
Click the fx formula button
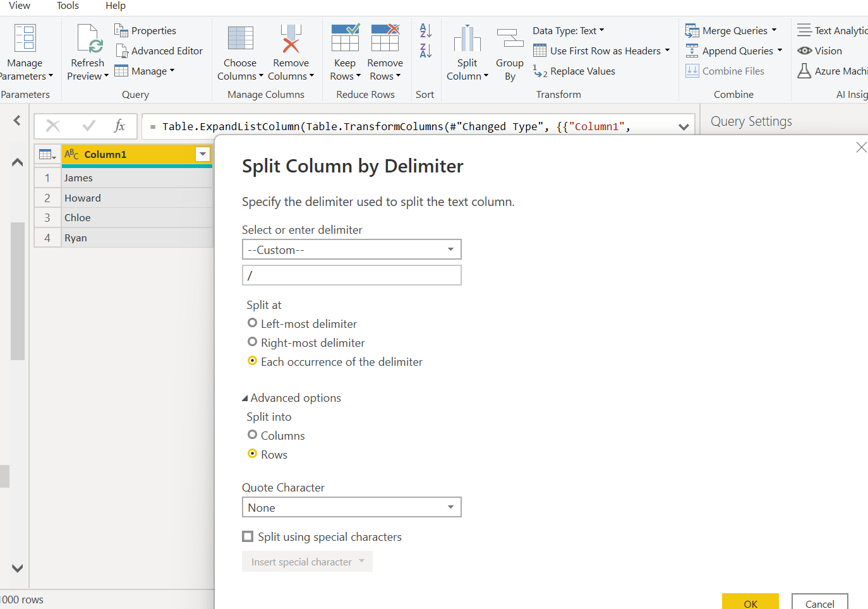coord(119,126)
